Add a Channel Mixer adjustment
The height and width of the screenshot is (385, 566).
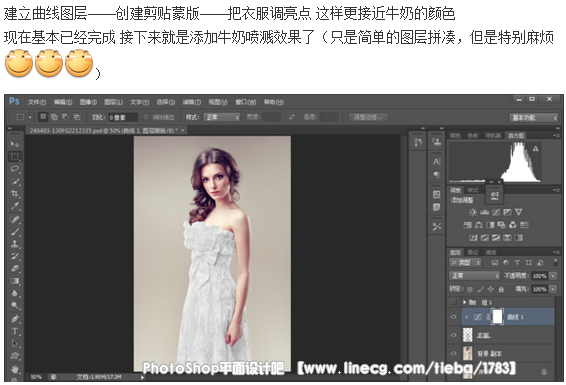coord(513,225)
